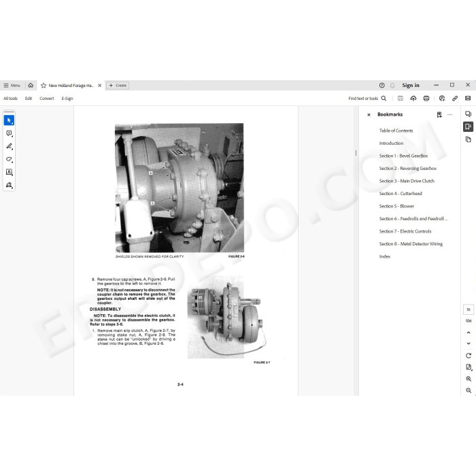Image resolution: width=476 pixels, height=476 pixels.
Task: Jump to Section 1 - Bevel GearBox
Action: coord(403,156)
